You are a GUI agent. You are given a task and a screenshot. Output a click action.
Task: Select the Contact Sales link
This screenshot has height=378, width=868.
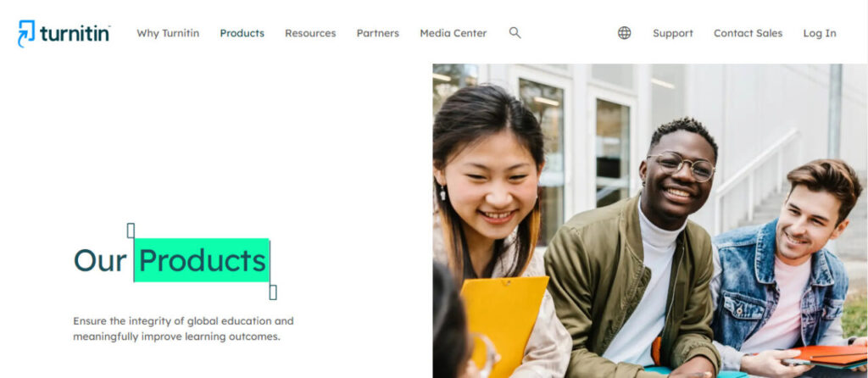click(x=748, y=33)
